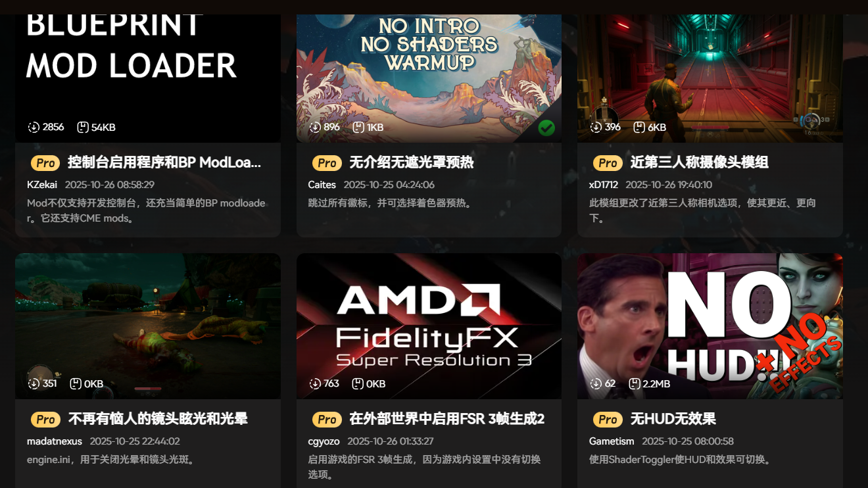Click Pro badge on 近第三人称摄像头模组

click(608, 162)
